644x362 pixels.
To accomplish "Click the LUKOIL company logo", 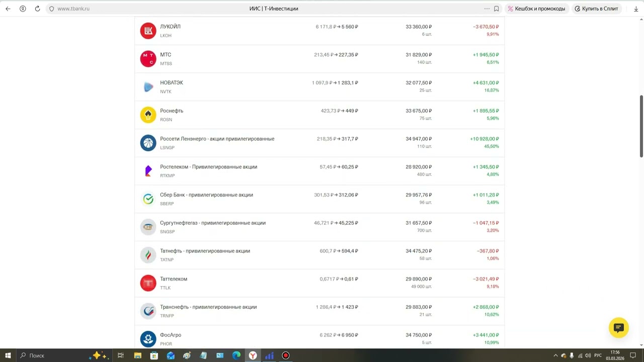I will 148,31.
